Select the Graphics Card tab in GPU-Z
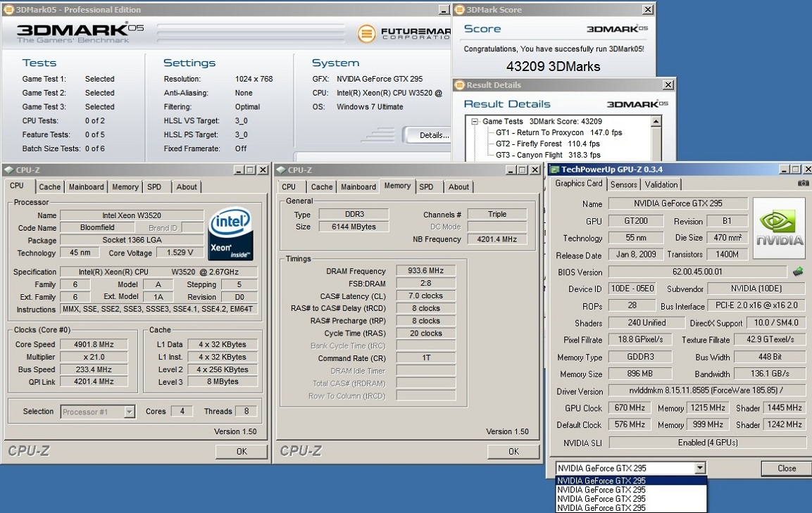This screenshot has height=513, width=812. point(579,184)
